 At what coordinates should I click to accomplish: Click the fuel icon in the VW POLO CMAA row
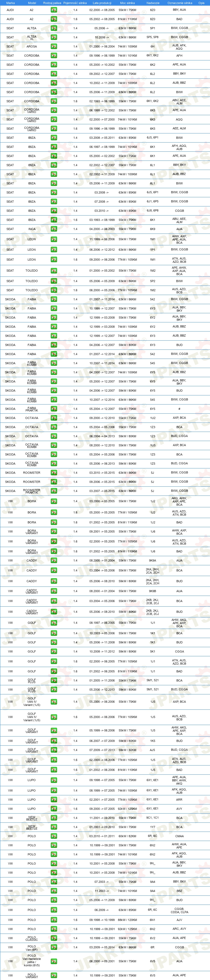click(54, 836)
